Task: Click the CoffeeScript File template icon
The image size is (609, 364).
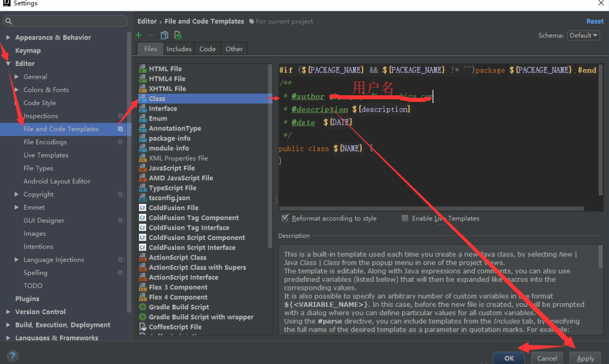Action: [x=143, y=327]
